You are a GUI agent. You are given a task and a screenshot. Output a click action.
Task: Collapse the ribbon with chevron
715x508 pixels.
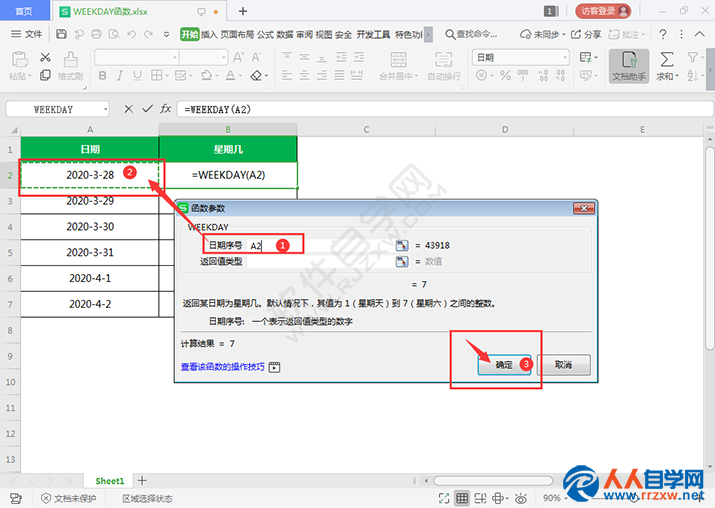click(x=699, y=34)
